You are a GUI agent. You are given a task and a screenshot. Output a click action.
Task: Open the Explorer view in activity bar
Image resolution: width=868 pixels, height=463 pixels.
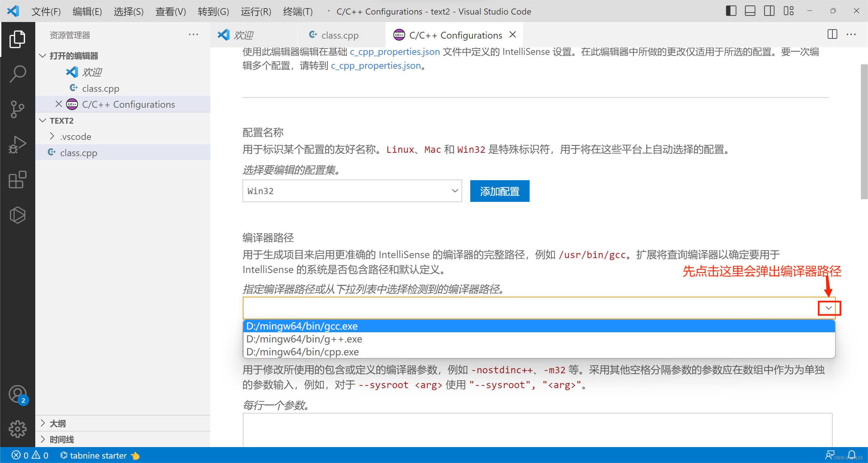(17, 39)
